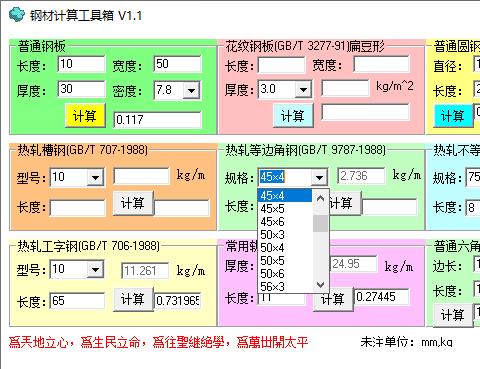Select 50×6 in the dropdown list

tap(285, 274)
